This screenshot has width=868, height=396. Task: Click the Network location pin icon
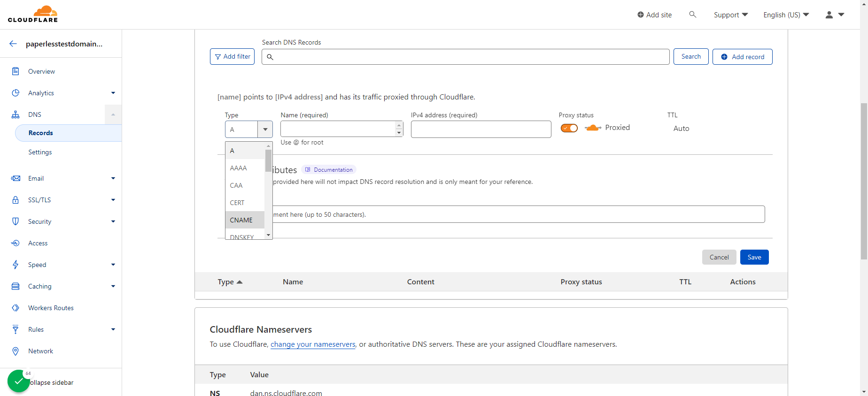(x=15, y=351)
